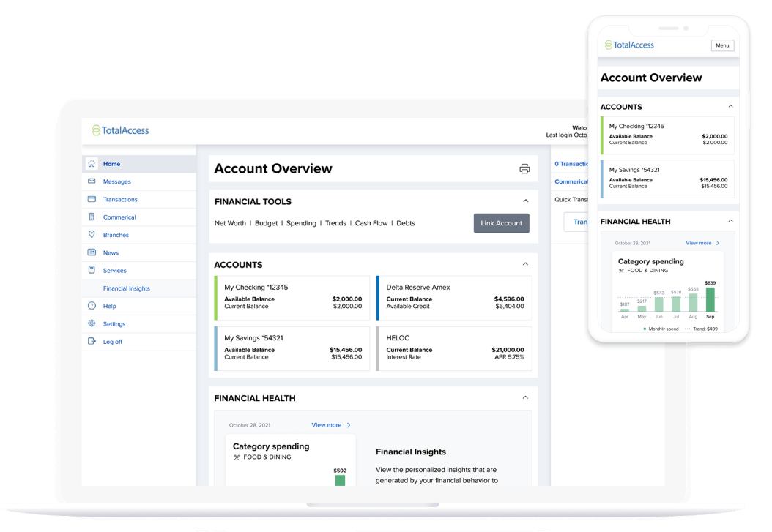Open the Budget financial tool
Screen dimensions: 772x532
point(267,223)
